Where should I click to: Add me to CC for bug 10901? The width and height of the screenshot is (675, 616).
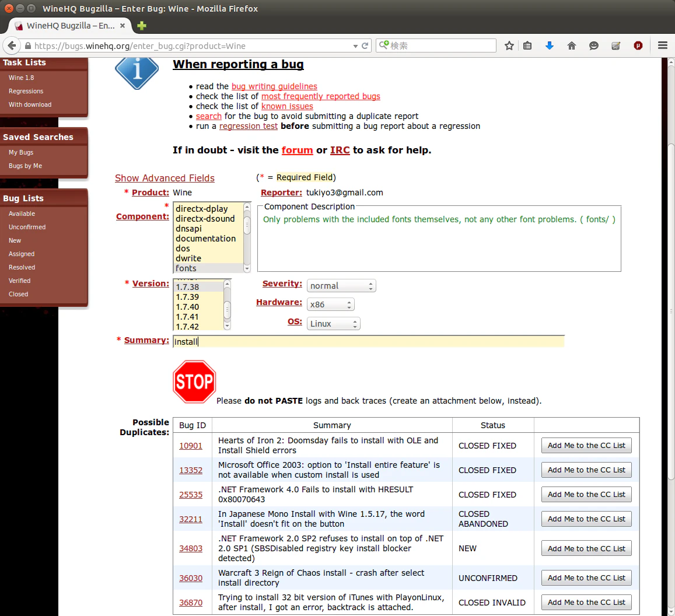[x=586, y=446]
